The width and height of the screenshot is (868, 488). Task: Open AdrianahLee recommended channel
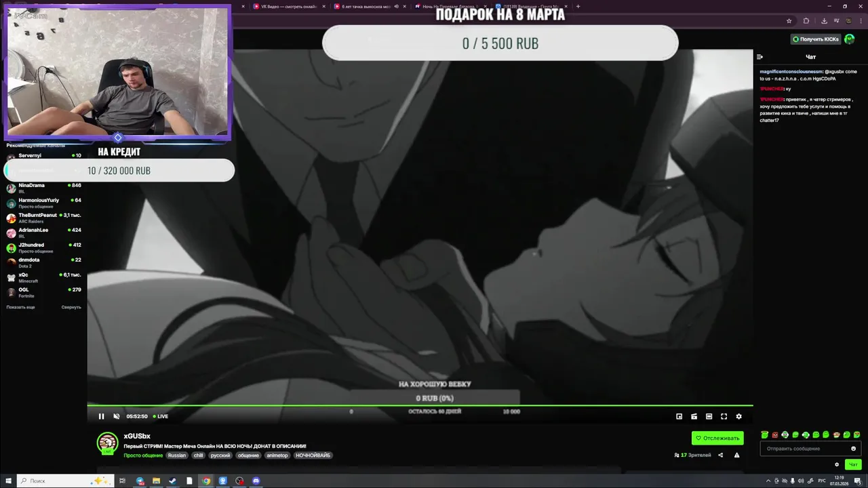tap(43, 232)
